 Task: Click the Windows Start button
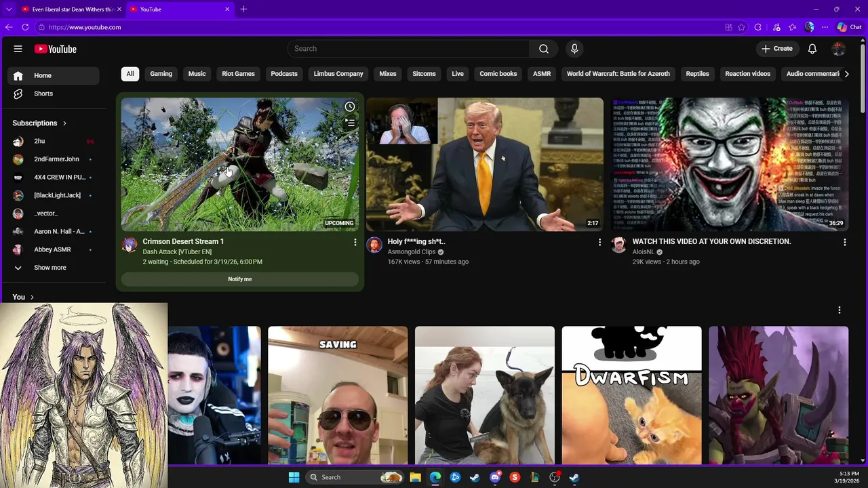(294, 477)
